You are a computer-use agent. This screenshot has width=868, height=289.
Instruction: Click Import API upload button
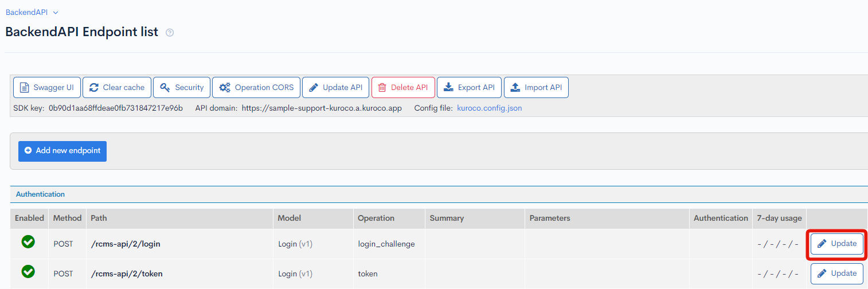click(x=536, y=88)
